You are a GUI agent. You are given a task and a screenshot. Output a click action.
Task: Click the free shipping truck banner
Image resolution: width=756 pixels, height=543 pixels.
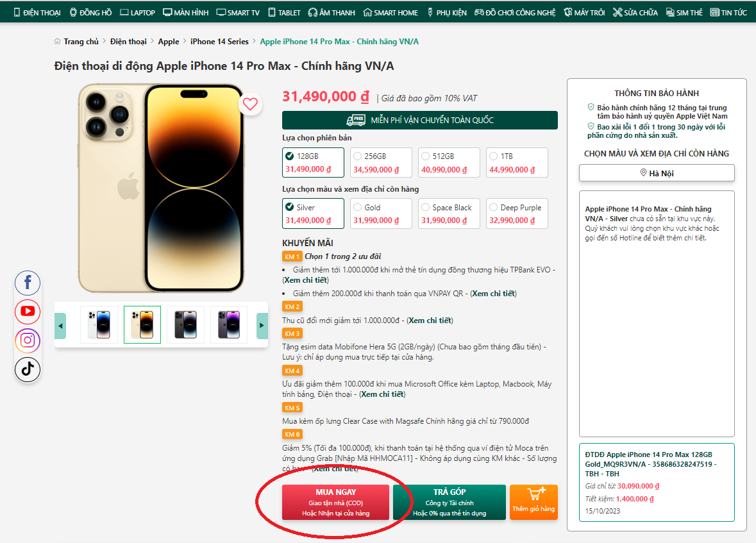pos(419,120)
